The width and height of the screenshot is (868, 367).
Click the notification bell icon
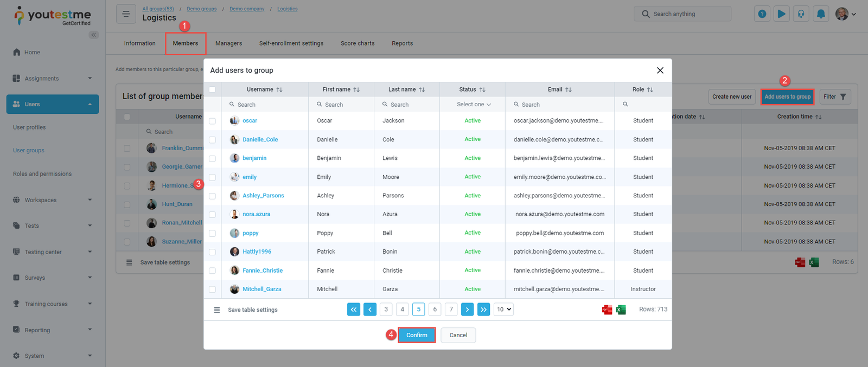tap(821, 14)
